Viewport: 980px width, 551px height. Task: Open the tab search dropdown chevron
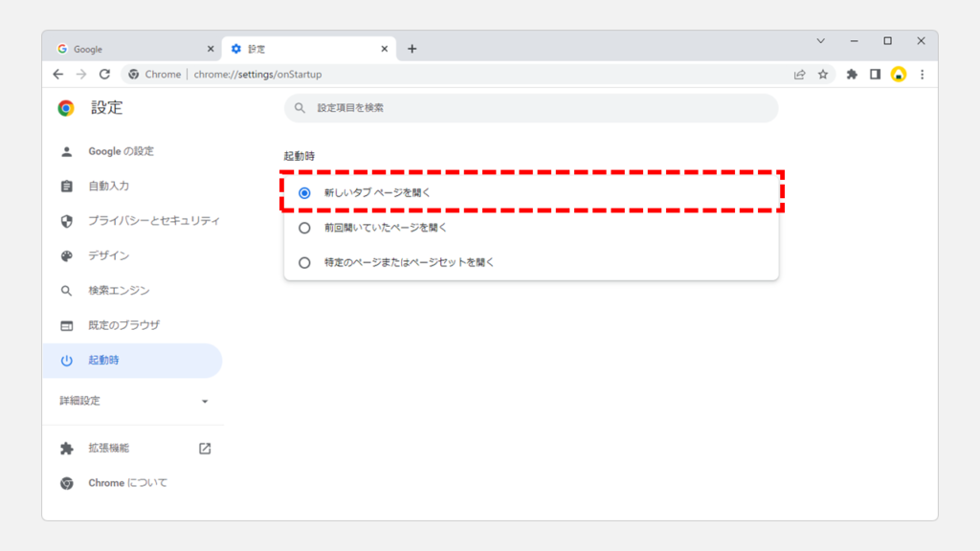click(820, 41)
